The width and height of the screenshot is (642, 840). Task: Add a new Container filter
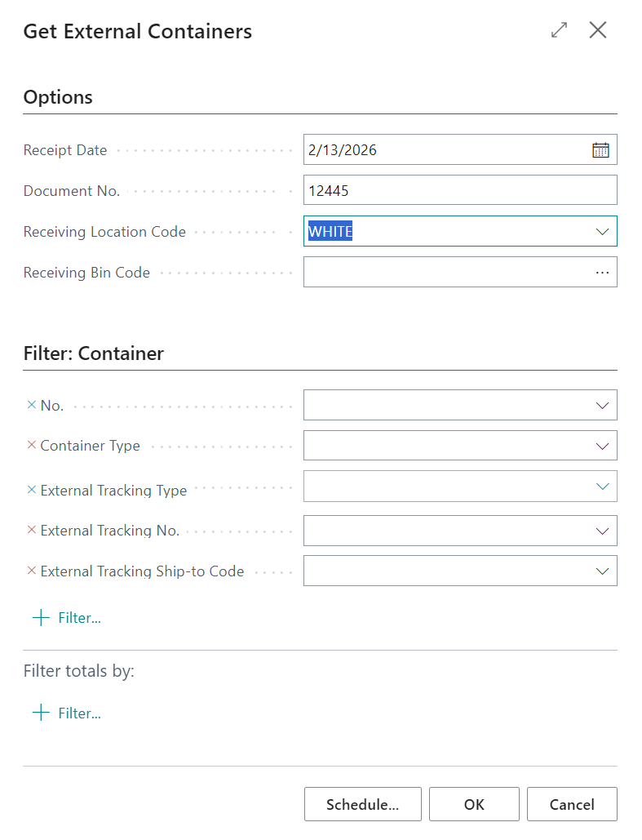[x=67, y=618]
